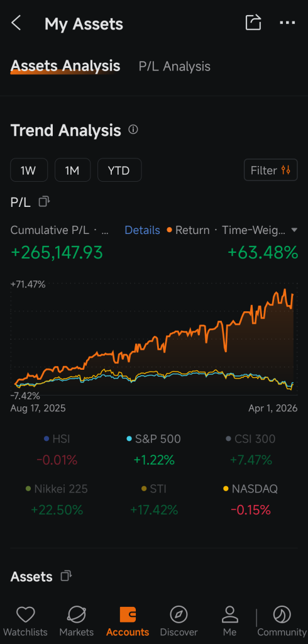Toggle the HSI benchmark line
The image size is (308, 644).
57,439
